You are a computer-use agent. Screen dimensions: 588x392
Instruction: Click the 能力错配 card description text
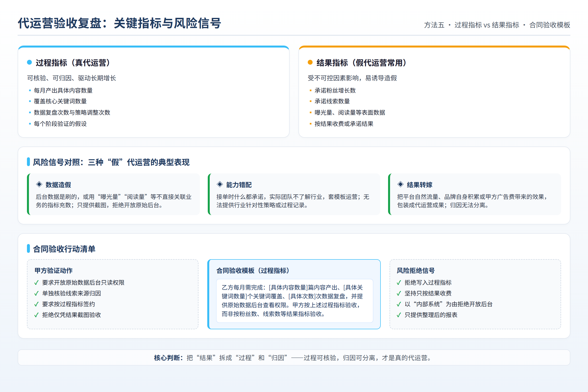point(293,201)
